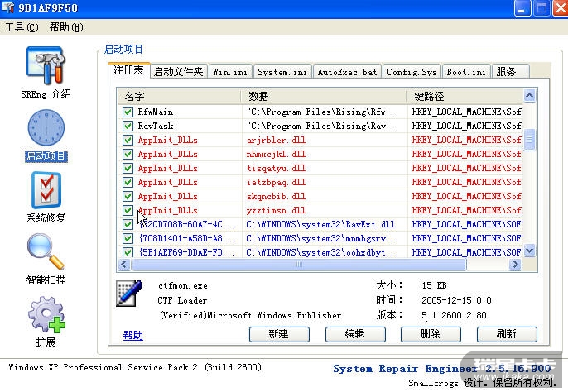568x392 pixels.
Task: Select the RavExt.dll path cell
Action: click(320, 224)
